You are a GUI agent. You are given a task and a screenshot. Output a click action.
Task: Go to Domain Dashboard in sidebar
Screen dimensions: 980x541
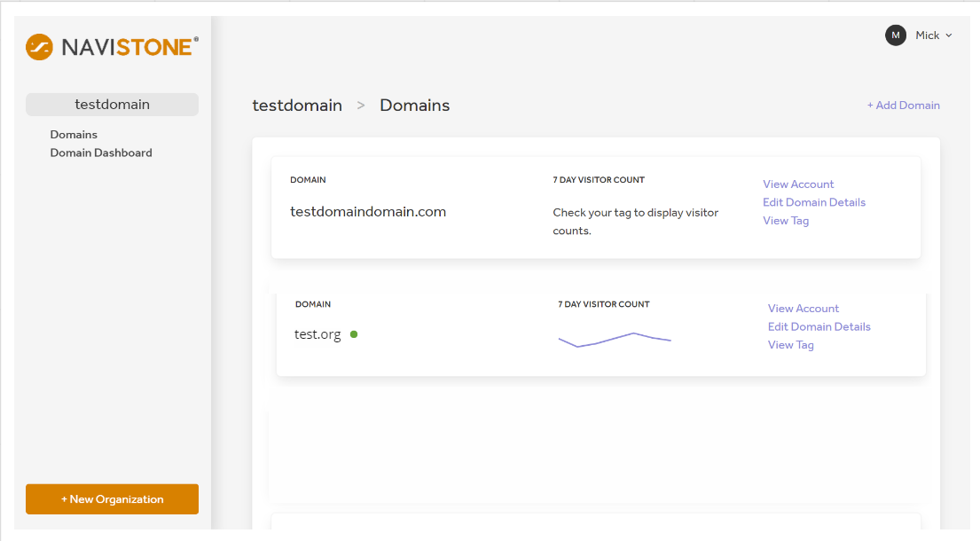pyautogui.click(x=101, y=153)
